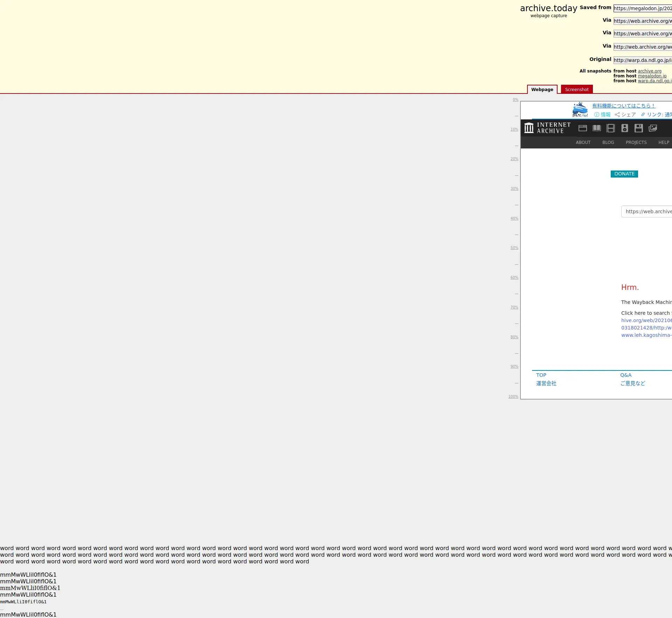Screen dimensions: 672x618
Task: Open the Web (Wayback) icon
Action: (583, 128)
